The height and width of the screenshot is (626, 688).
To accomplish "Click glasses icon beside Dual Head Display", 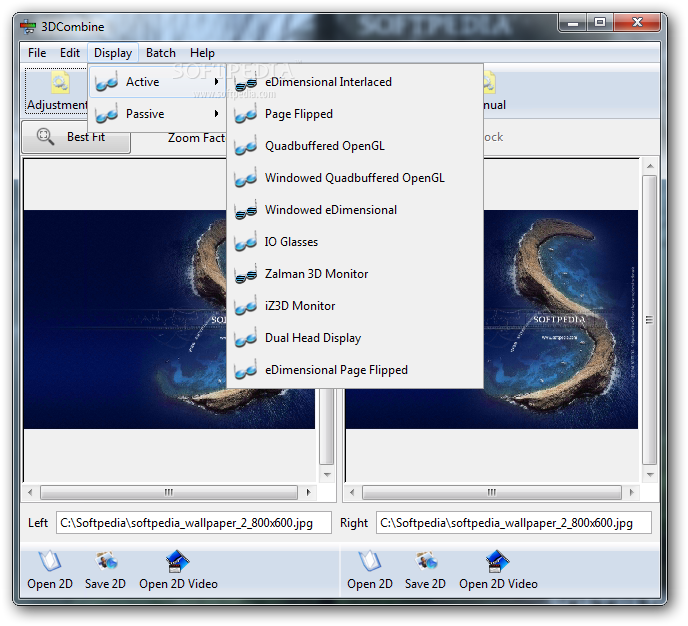I will tap(246, 338).
